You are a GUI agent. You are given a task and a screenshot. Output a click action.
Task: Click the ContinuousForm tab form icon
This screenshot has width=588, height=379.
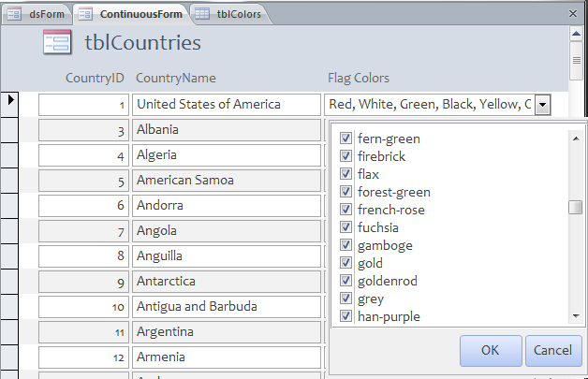pos(85,14)
